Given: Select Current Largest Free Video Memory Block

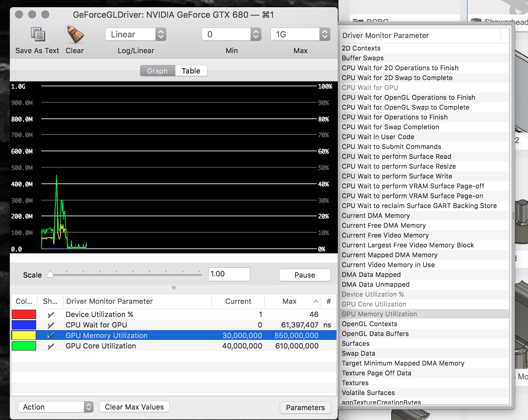Looking at the screenshot, I should click(x=424, y=245).
